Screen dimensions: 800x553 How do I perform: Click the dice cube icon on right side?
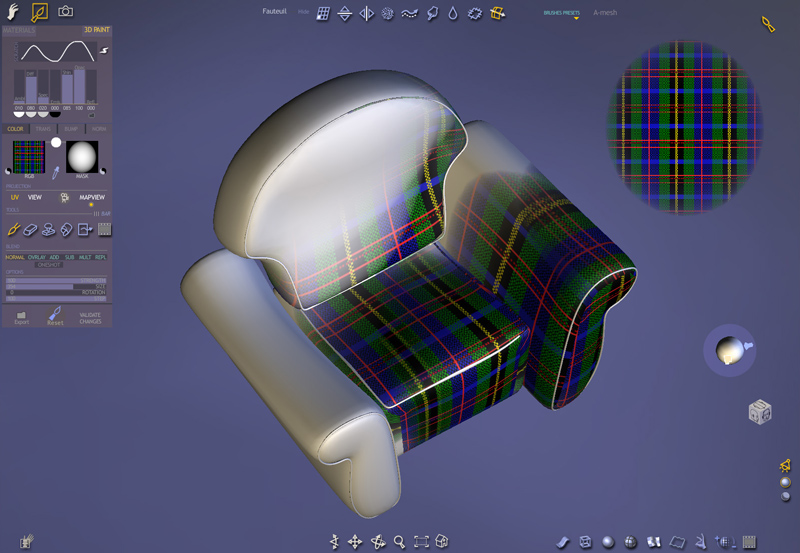pyautogui.click(x=760, y=412)
